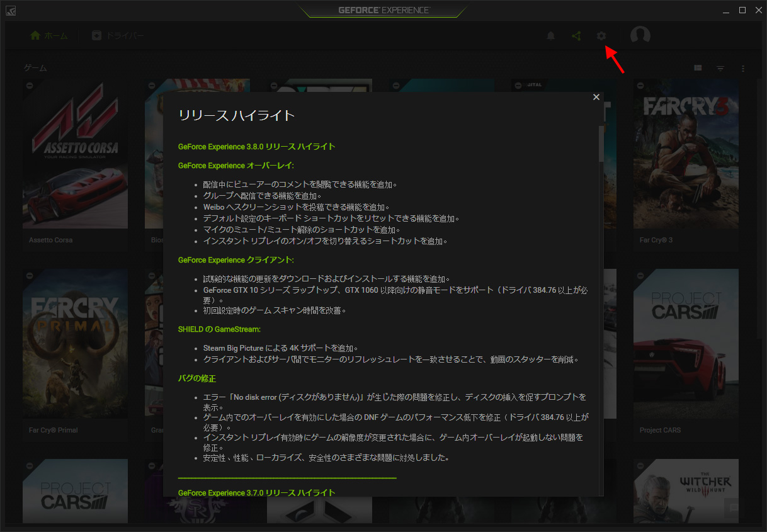Click minus icon on the BioShock card
The width and height of the screenshot is (767, 532).
pos(151,85)
